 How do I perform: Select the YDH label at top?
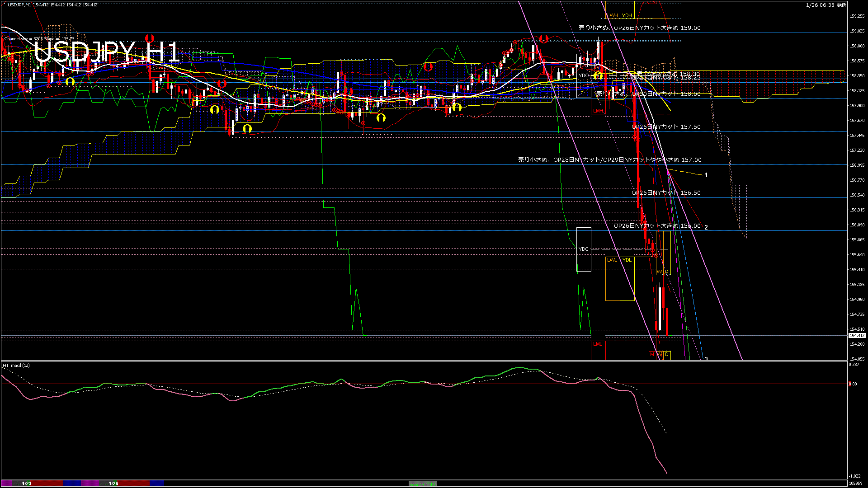pyautogui.click(x=627, y=15)
